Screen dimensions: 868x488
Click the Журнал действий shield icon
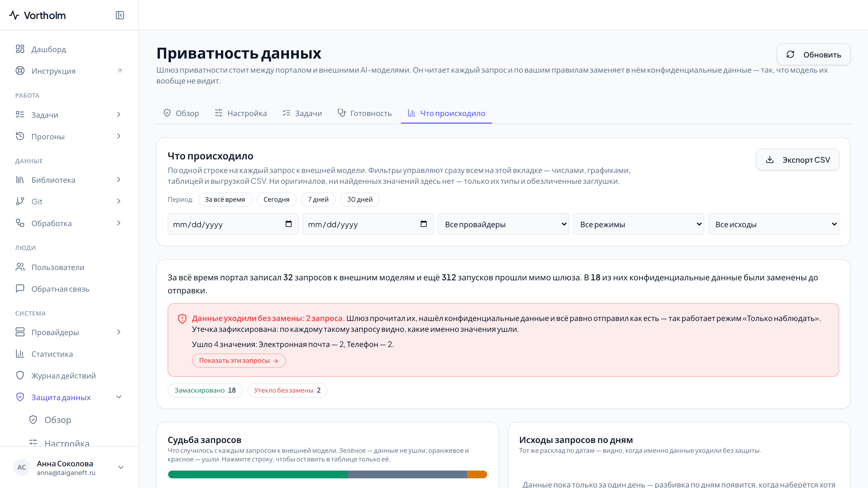(20, 375)
